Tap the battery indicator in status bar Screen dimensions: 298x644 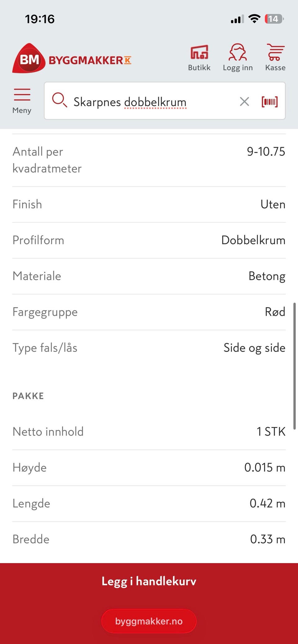point(274,19)
